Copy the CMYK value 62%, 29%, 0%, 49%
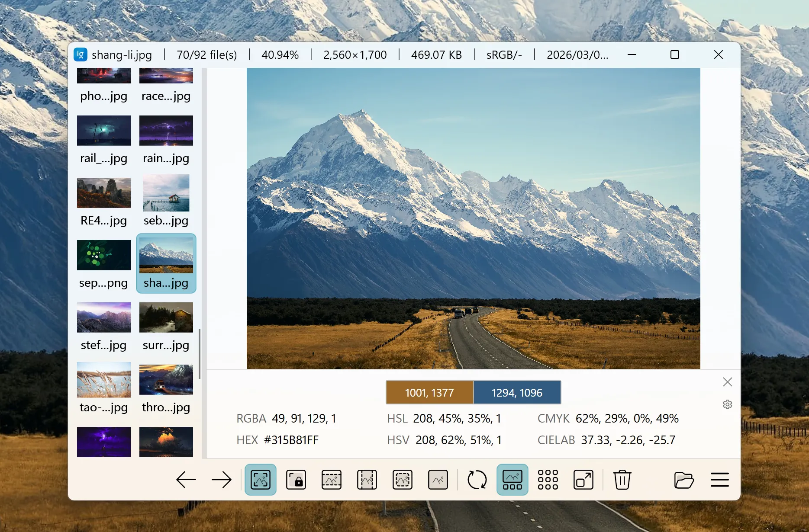This screenshot has height=532, width=809. point(627,418)
